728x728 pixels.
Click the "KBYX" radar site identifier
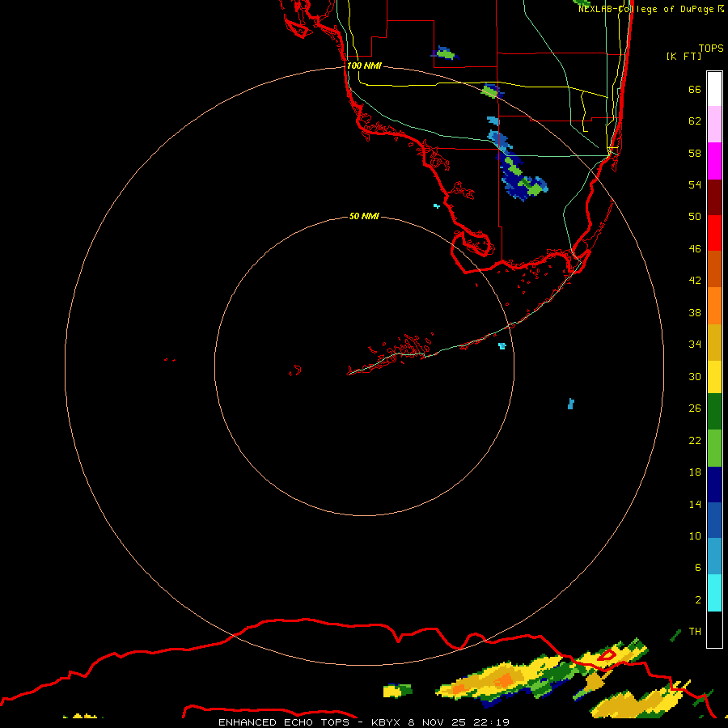(385, 722)
